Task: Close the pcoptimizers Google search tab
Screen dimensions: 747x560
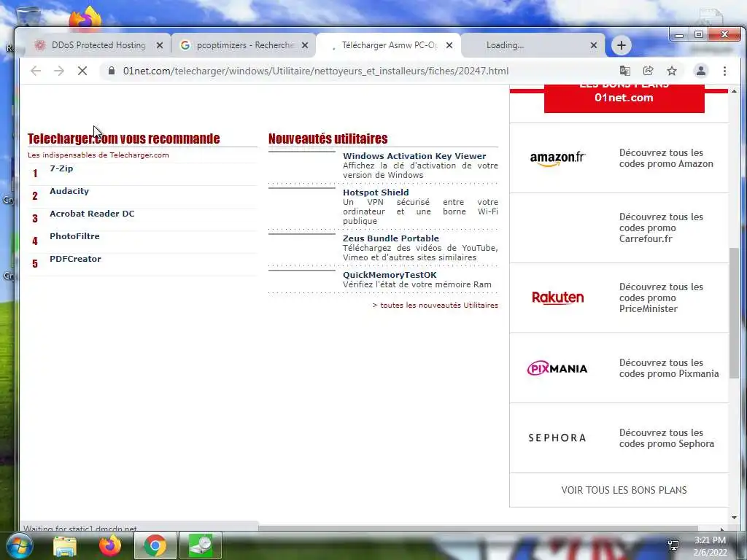Action: pos(305,45)
